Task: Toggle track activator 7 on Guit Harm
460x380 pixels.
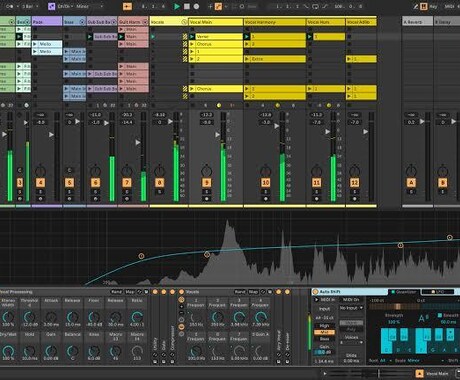Action: point(127,182)
